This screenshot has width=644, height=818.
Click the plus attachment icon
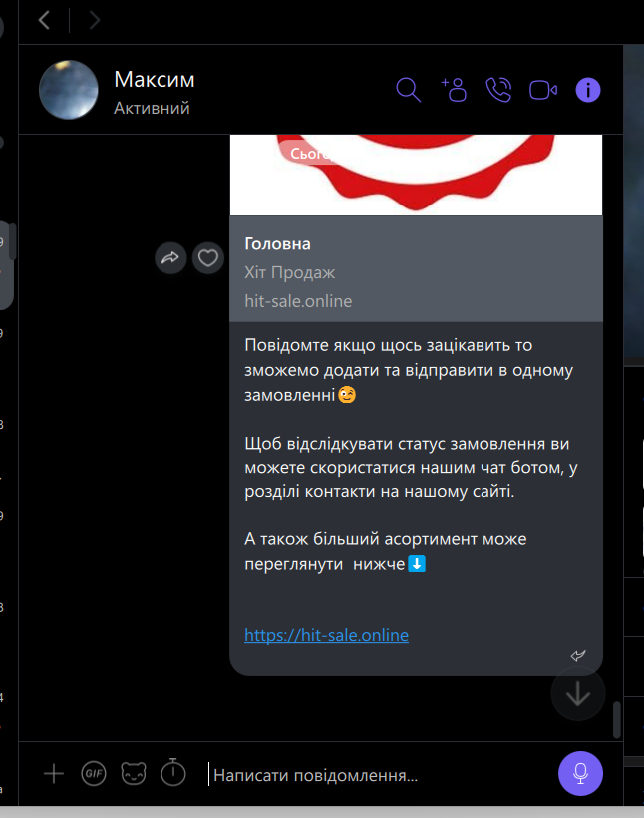point(54,773)
